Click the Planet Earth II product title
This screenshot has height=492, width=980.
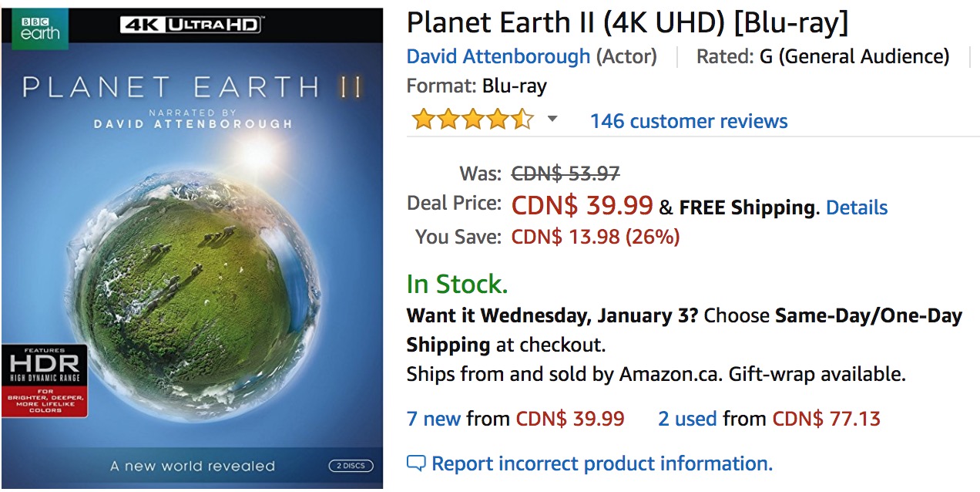(627, 23)
